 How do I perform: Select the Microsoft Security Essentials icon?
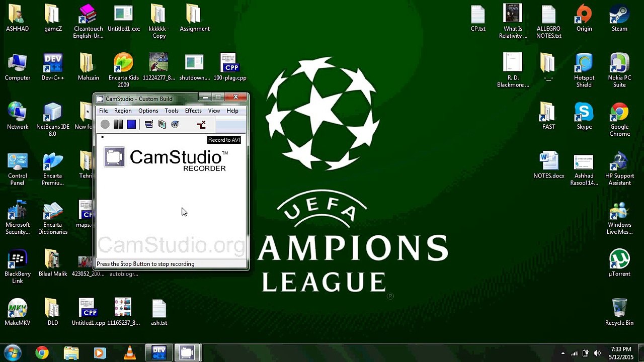tap(18, 218)
